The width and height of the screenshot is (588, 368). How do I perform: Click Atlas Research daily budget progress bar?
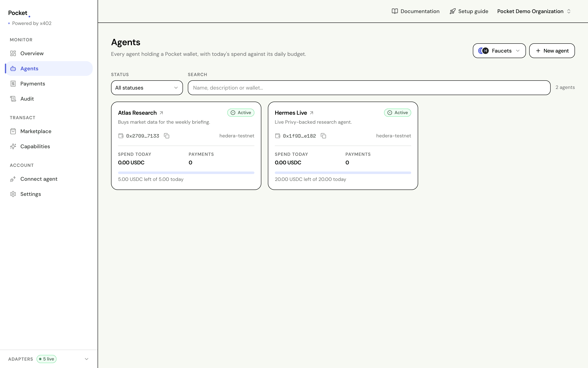[x=186, y=173]
